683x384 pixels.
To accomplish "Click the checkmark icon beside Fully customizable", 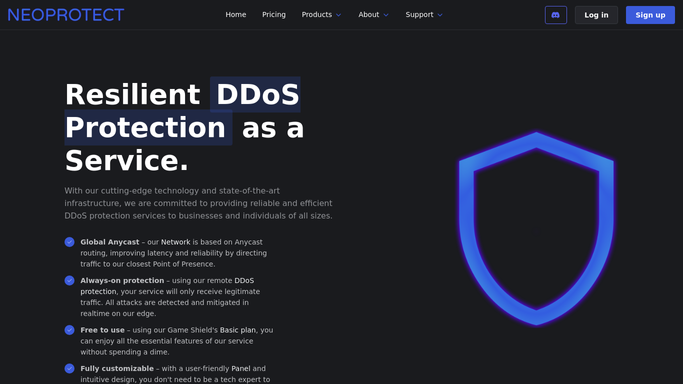I will [x=69, y=368].
